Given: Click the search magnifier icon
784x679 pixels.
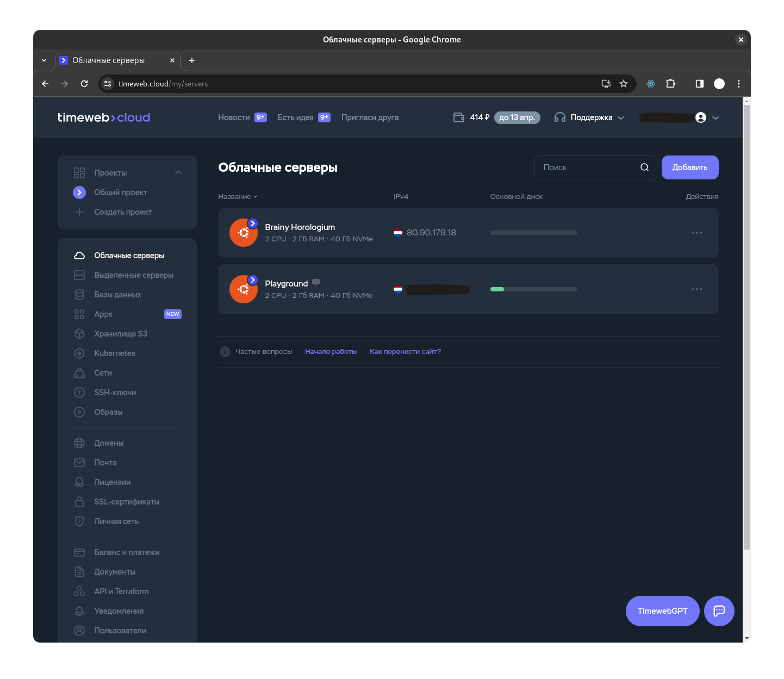Looking at the screenshot, I should (644, 167).
